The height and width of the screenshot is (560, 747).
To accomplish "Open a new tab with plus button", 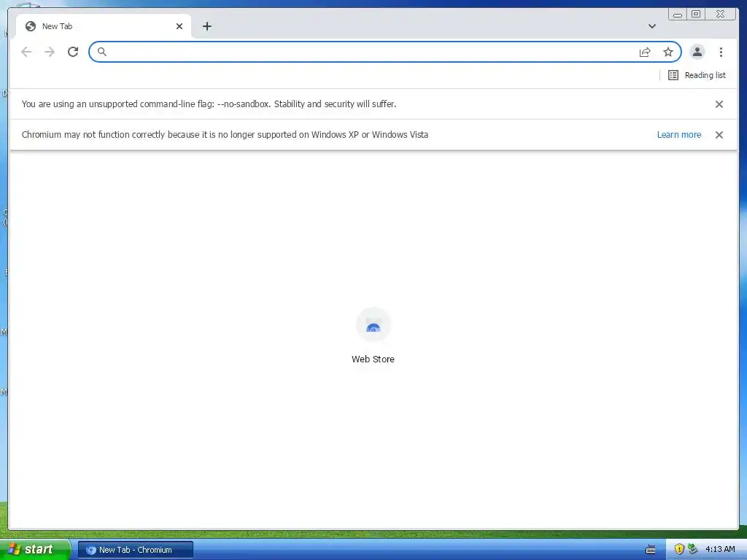I will pyautogui.click(x=206, y=26).
